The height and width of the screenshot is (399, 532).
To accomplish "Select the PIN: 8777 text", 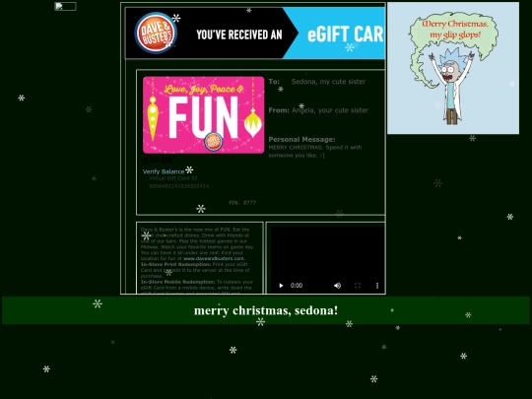I will (242, 203).
